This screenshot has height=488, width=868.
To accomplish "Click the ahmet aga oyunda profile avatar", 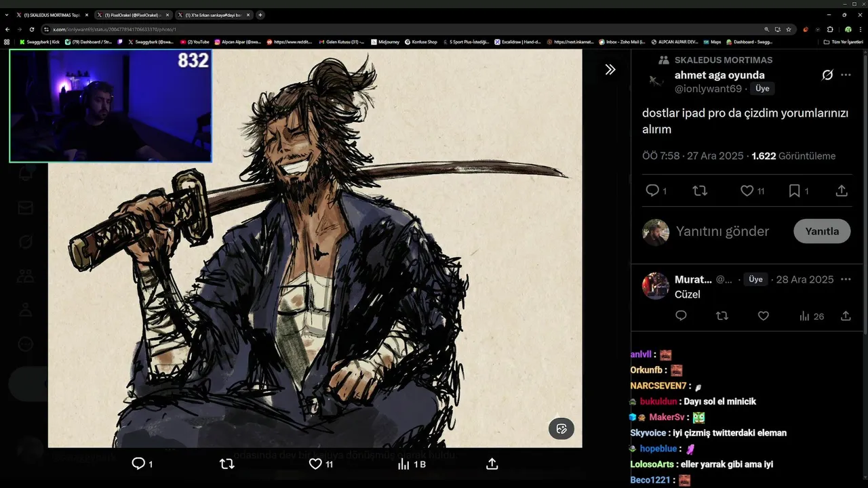I will (x=656, y=81).
